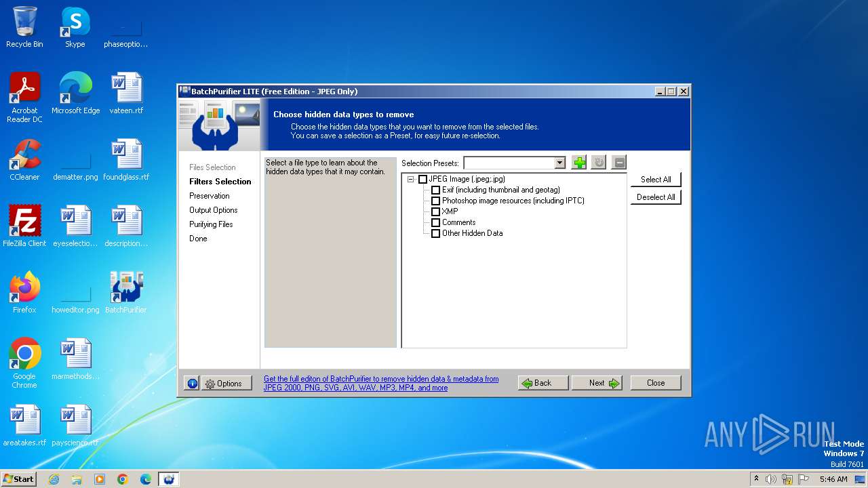Open the Options button
Image resolution: width=868 pixels, height=488 pixels.
point(227,384)
